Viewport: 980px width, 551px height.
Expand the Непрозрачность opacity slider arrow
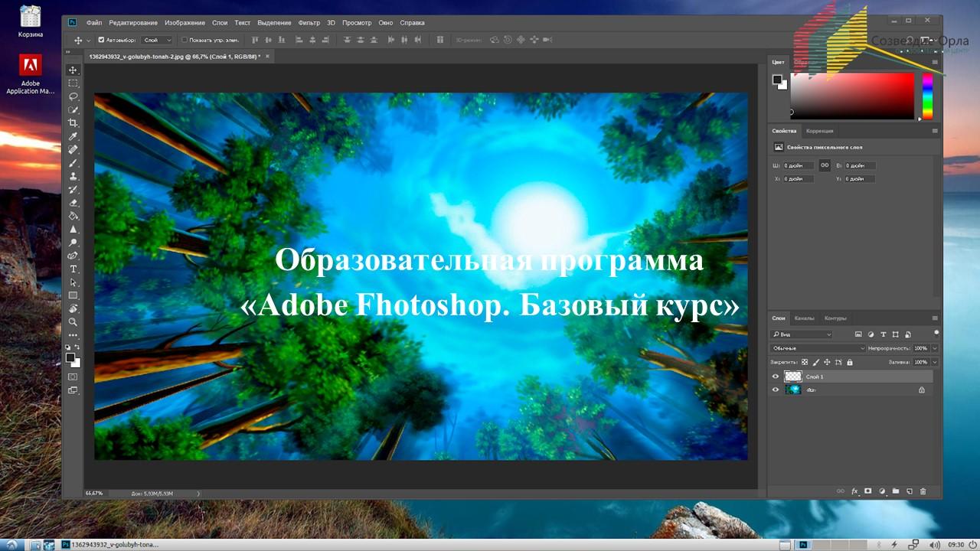click(x=935, y=348)
